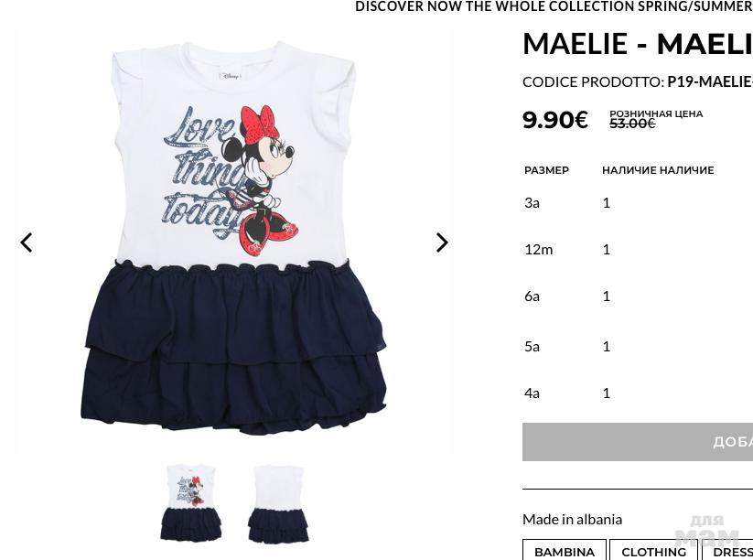Click the MAELIE product title
This screenshot has width=753, height=560.
coord(638,44)
